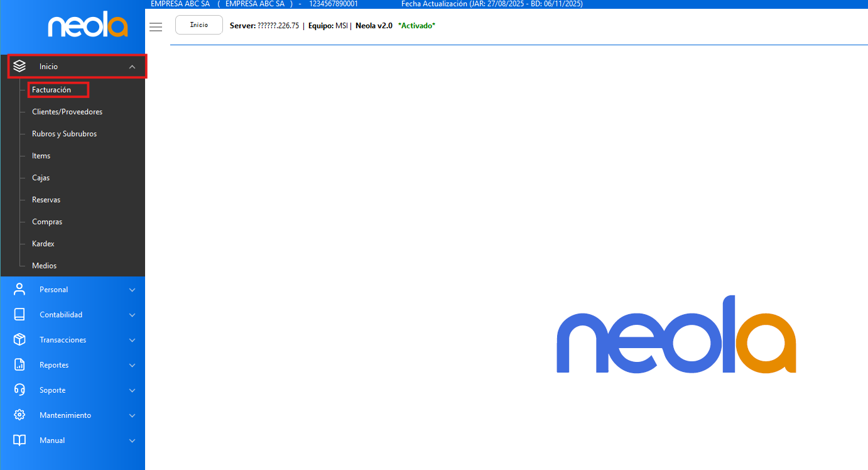Expand the Personal menu chevron
Image resolution: width=868 pixels, height=470 pixels.
(x=132, y=290)
